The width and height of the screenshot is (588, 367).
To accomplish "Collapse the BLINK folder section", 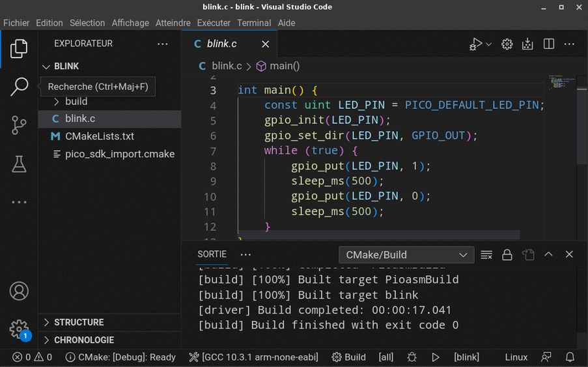I will pos(109,66).
